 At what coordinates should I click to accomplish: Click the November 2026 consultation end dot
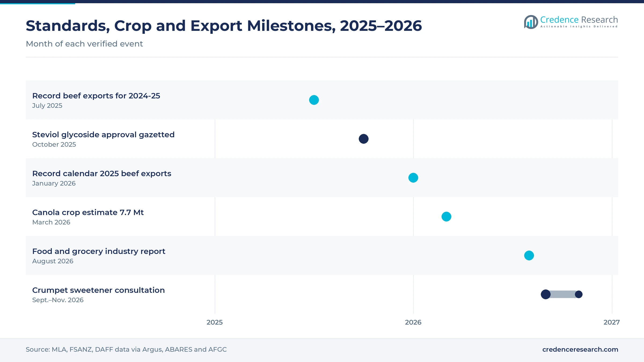579,294
